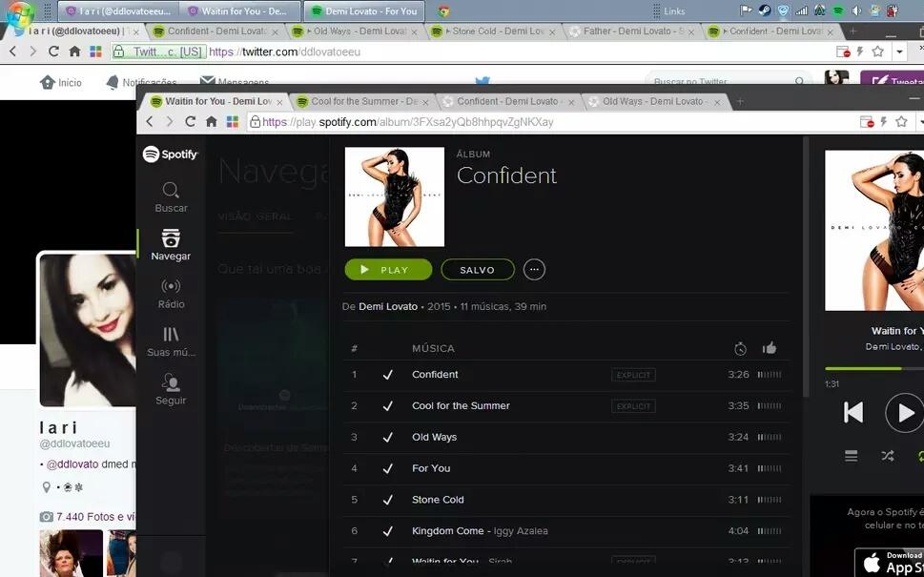924x577 pixels.
Task: Play the track Stone Cold
Action: (x=438, y=499)
